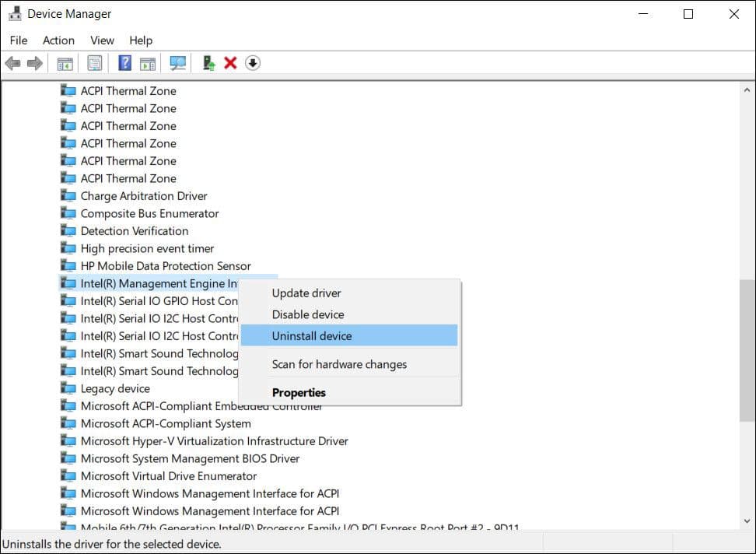Update driver software via the toolbar icon
The image size is (756, 554).
[207, 62]
